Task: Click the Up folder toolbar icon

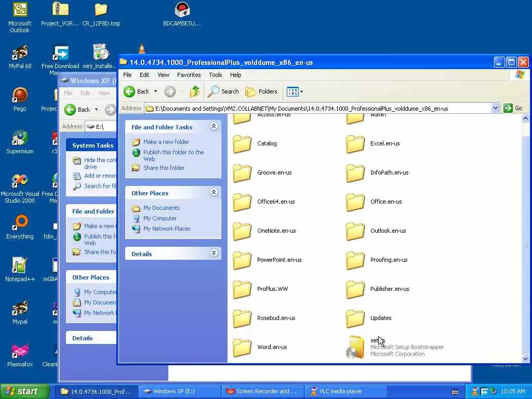Action: 194,91
